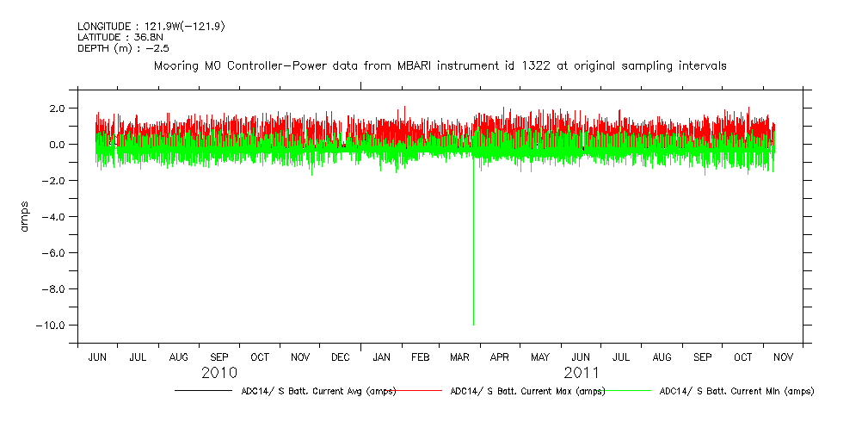Viewport: 868px width, 434px height.
Task: Click the MAR month label on time axis
Action: pos(459,356)
